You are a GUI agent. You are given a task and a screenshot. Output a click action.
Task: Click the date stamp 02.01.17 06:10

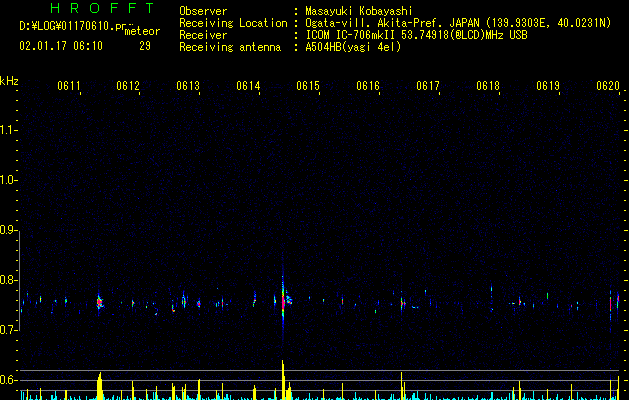coord(61,46)
